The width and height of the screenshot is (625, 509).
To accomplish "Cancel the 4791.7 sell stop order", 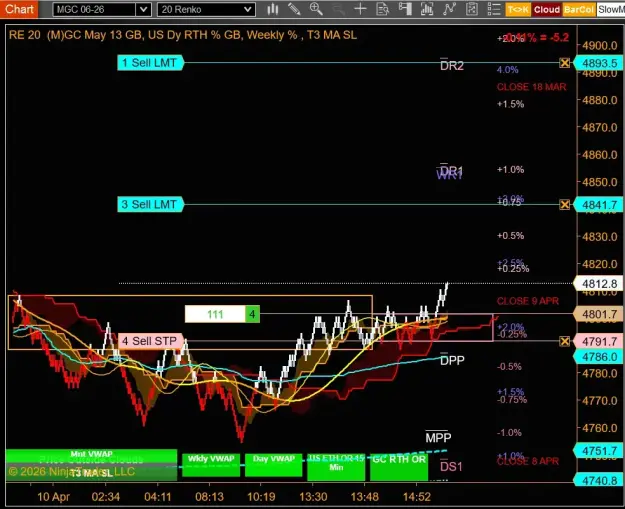I will (x=564, y=341).
